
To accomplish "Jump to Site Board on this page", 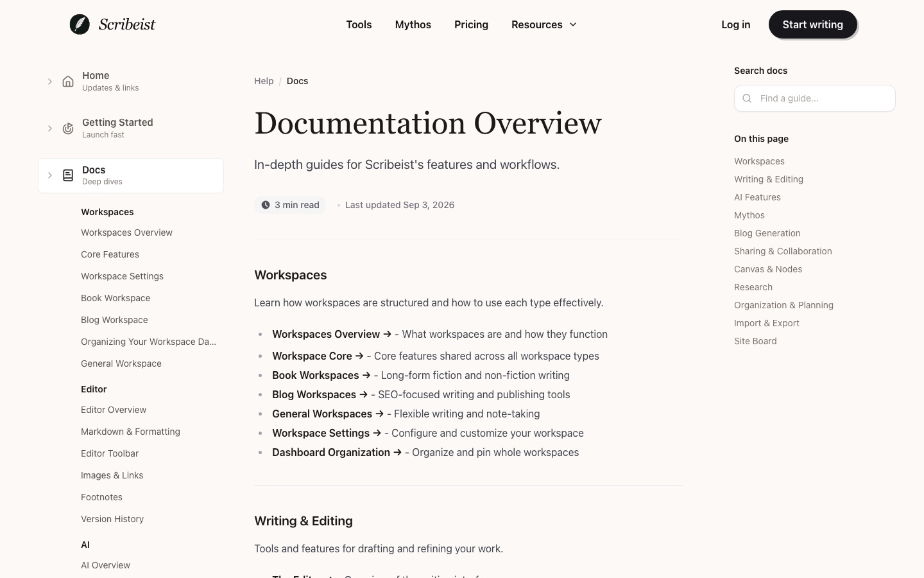I will (755, 341).
